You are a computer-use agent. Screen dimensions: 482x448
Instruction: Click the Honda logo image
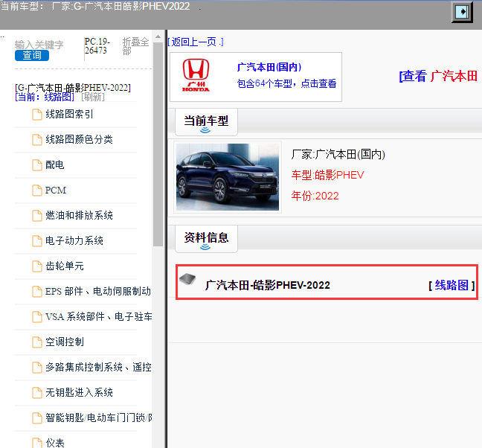click(196, 76)
